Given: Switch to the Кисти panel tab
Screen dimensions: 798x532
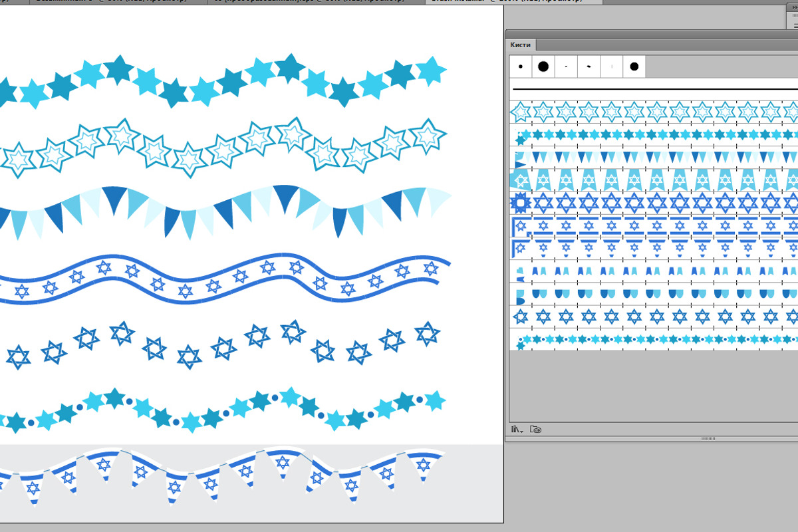Looking at the screenshot, I should coord(521,45).
